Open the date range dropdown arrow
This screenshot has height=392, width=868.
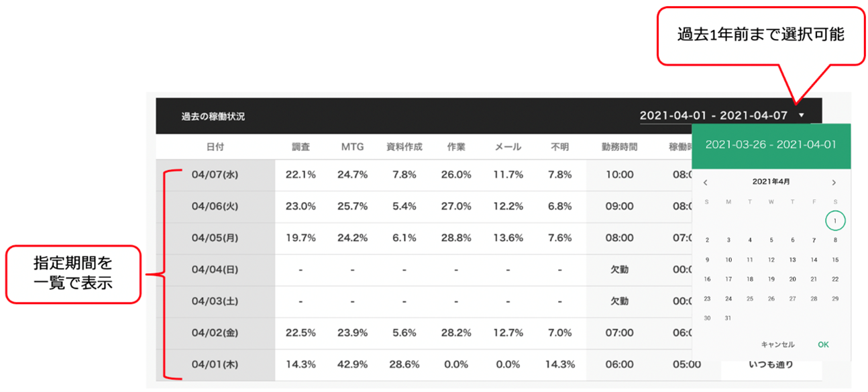point(801,115)
